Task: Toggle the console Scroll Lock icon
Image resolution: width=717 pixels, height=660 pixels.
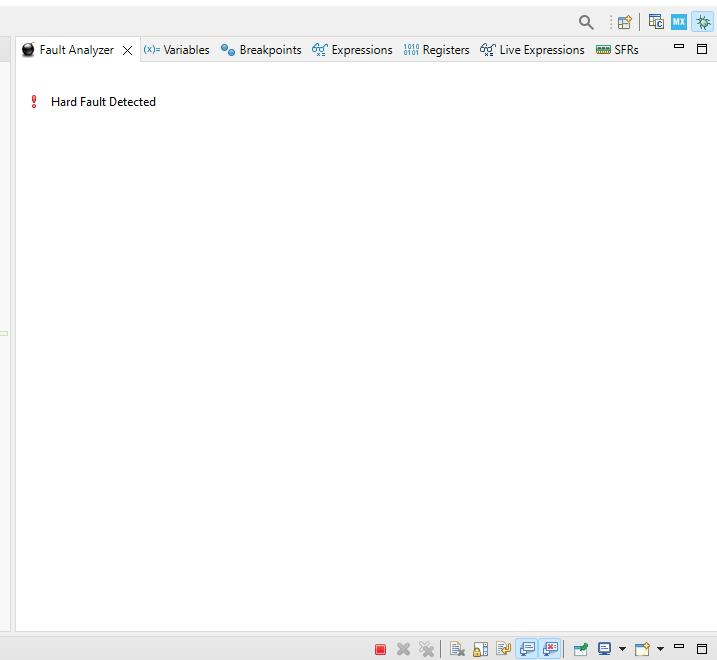Action: [480, 649]
